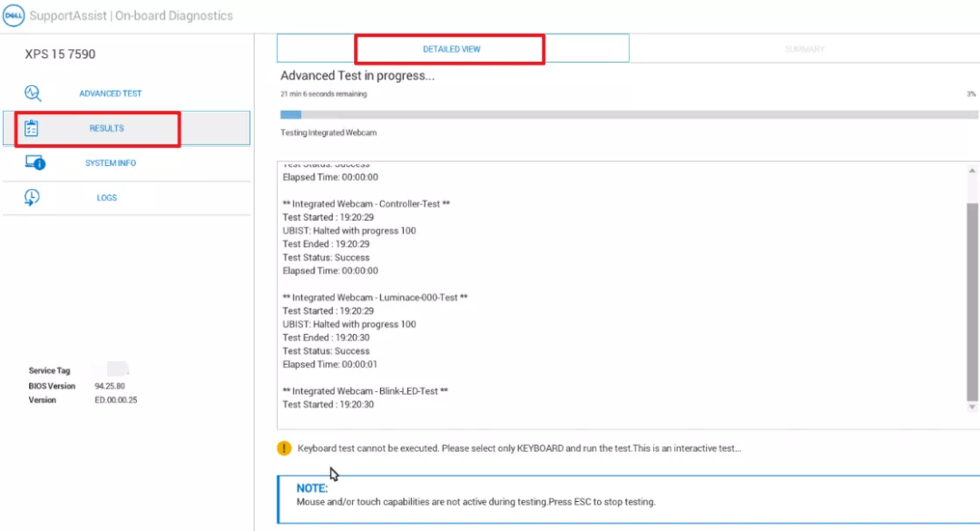Click the BIOS Version value '94.25.80'
This screenshot has height=531, width=980.
(110, 386)
